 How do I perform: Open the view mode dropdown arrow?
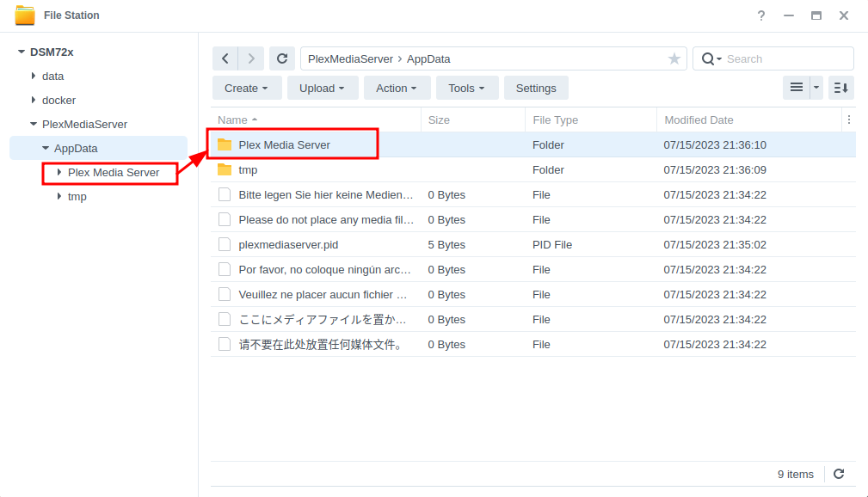pos(816,88)
